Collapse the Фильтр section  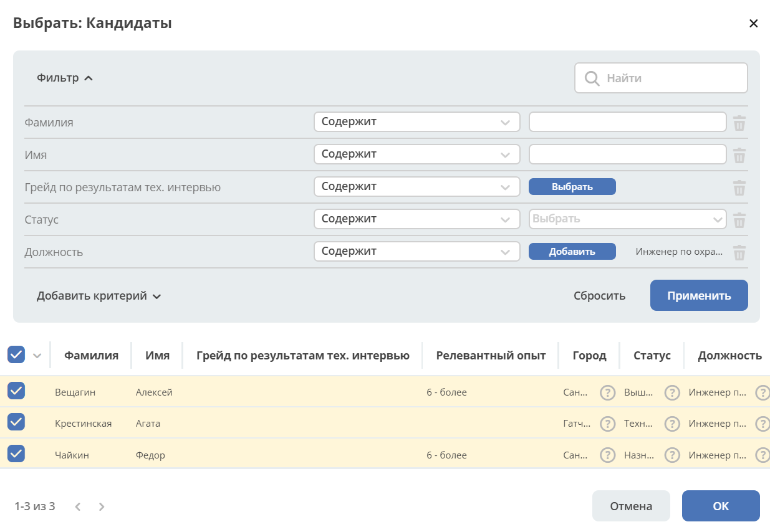(x=65, y=78)
